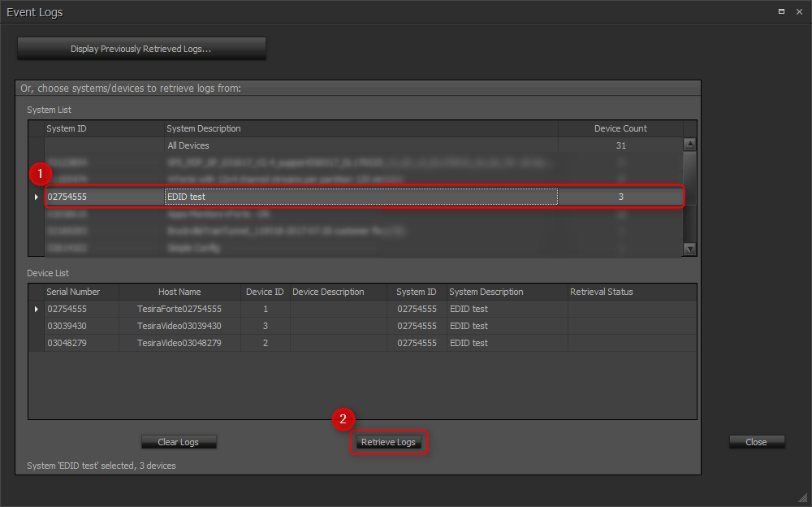
Task: Click the Retrieve Logs button
Action: (388, 442)
